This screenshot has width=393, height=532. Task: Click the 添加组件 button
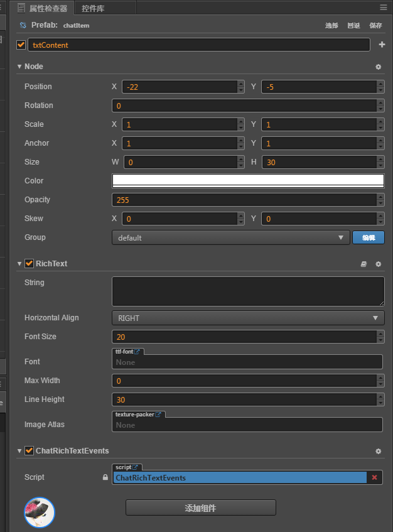(x=200, y=508)
